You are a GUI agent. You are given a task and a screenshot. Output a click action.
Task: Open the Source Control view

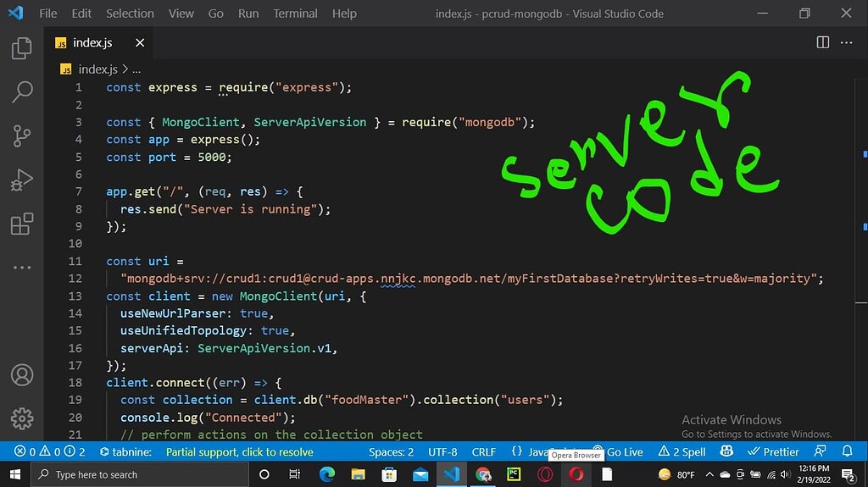22,136
